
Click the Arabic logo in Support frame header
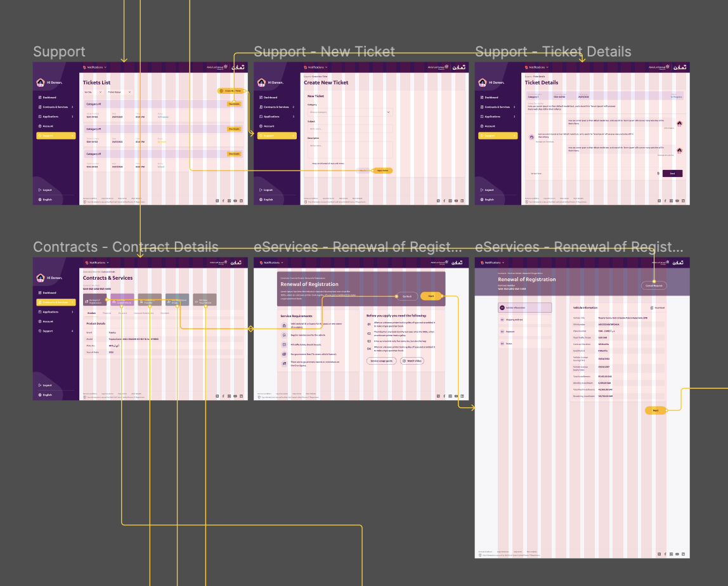[x=238, y=67]
